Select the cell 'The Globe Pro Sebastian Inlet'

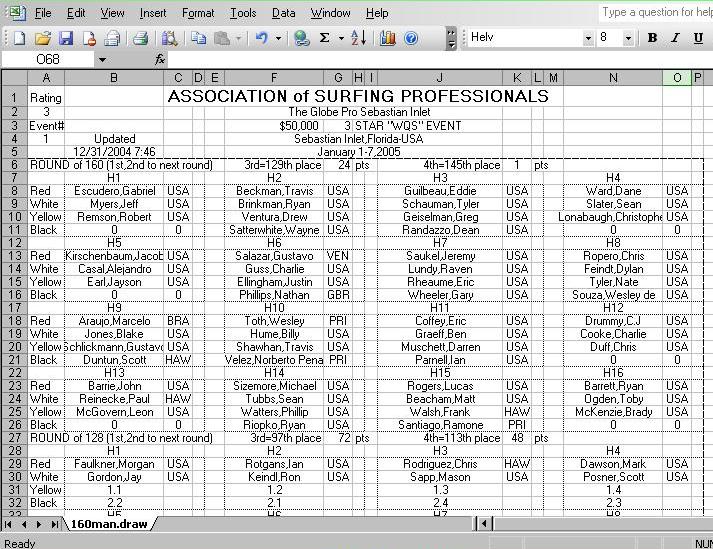click(x=359, y=112)
